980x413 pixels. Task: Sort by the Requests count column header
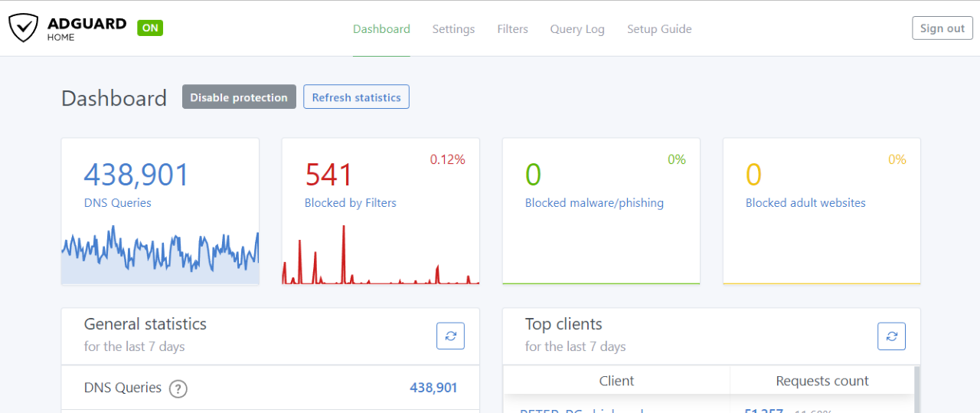coord(822,381)
